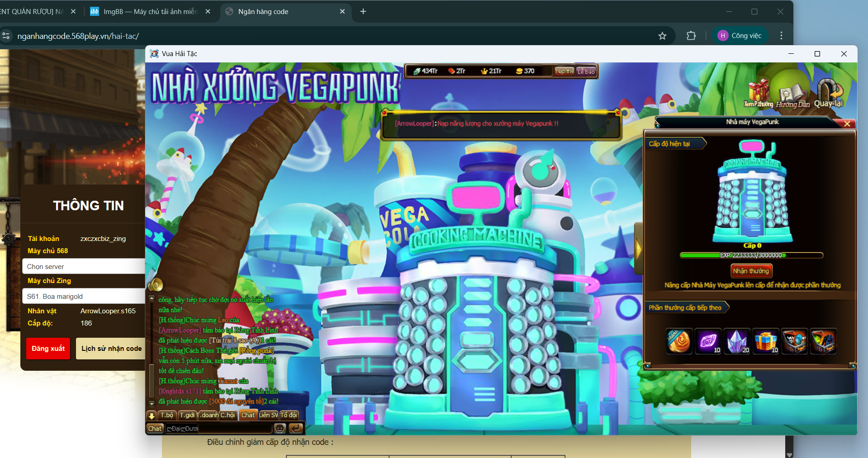This screenshot has width=868, height=458.
Task: Click the golden speaker horn icon
Action: (156, 284)
